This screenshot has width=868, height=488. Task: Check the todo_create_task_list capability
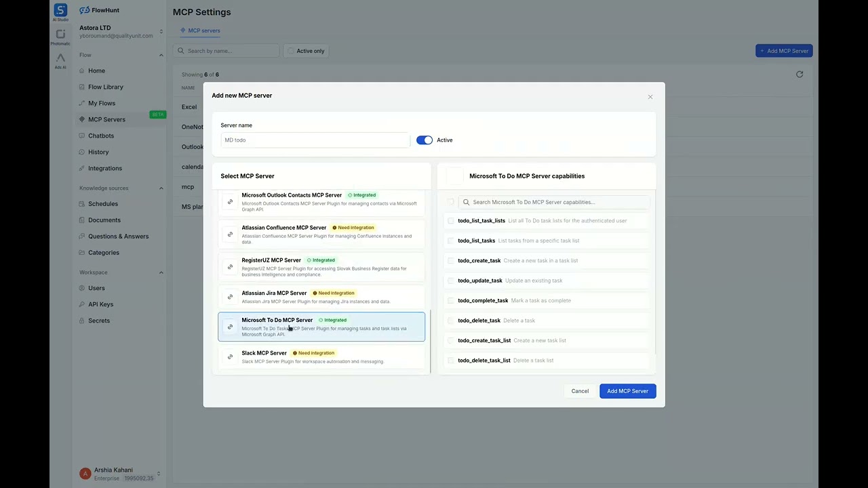pyautogui.click(x=451, y=341)
